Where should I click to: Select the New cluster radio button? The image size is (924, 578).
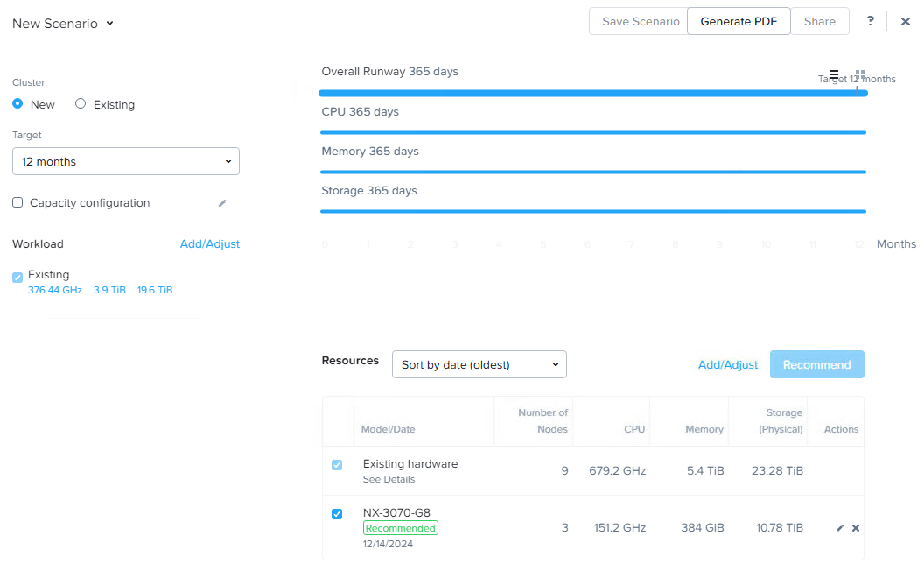tap(17, 103)
